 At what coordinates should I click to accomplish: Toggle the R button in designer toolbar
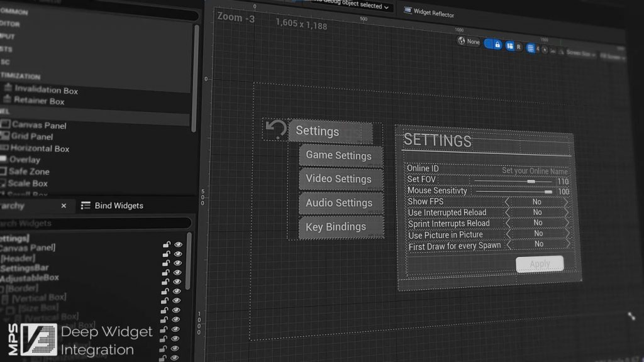click(519, 47)
